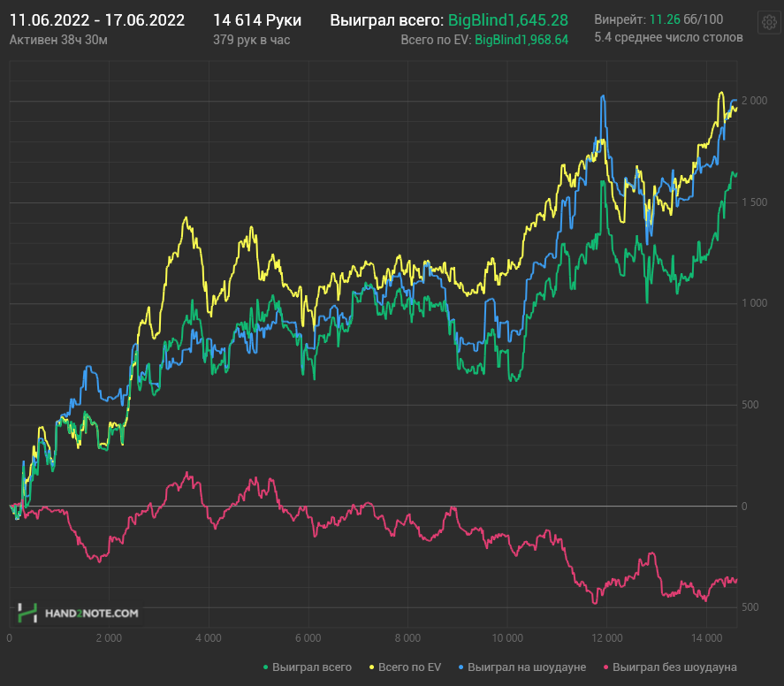Click the 14 000 x-axis label
The image size is (784, 686).
[x=706, y=638]
